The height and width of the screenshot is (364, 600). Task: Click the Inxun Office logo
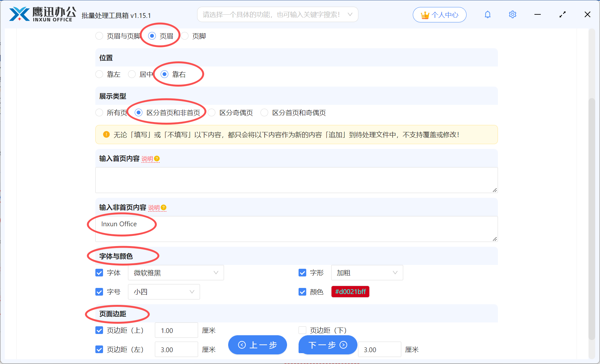click(x=43, y=14)
